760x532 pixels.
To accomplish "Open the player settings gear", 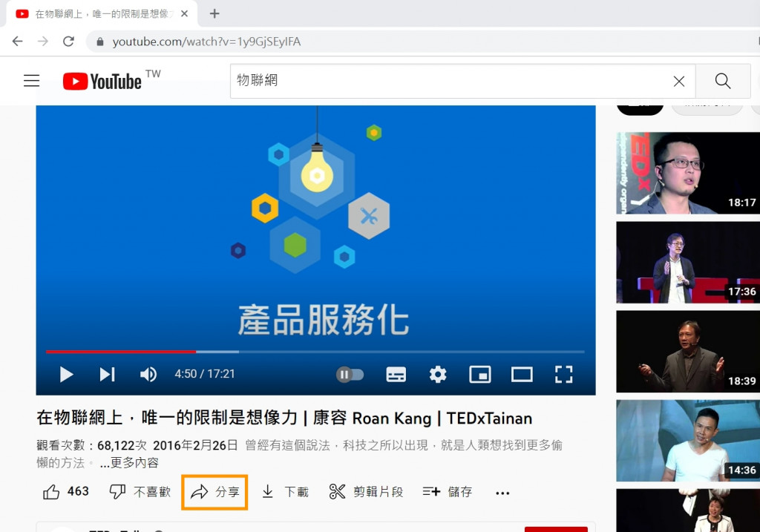I will (438, 375).
